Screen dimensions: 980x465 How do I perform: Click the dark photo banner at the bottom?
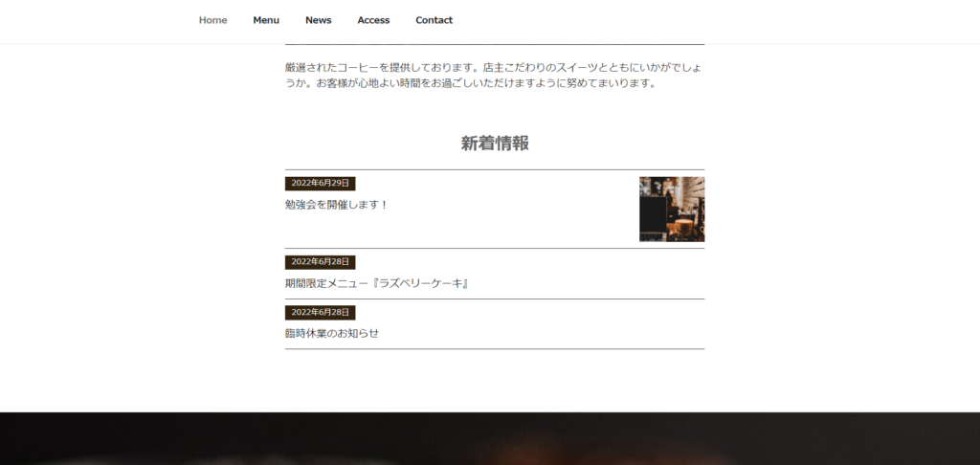point(490,438)
